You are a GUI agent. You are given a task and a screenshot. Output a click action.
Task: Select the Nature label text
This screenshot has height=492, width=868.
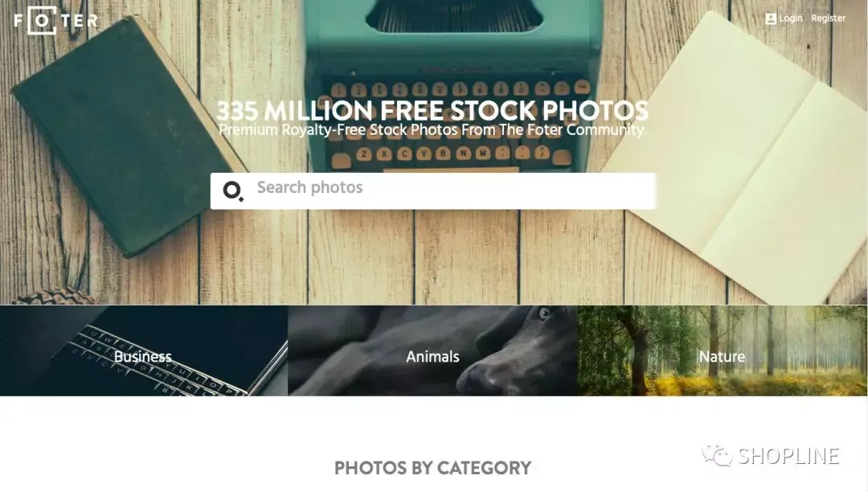pos(722,357)
